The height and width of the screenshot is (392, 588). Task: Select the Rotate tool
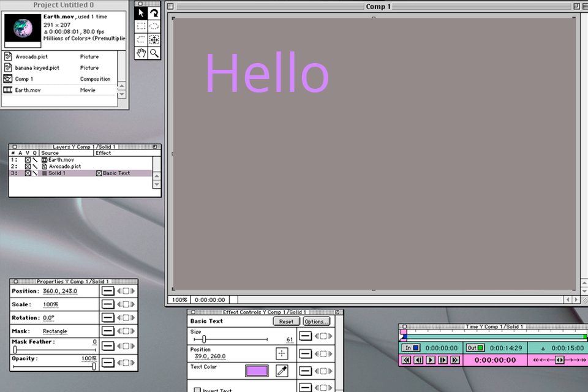(153, 12)
